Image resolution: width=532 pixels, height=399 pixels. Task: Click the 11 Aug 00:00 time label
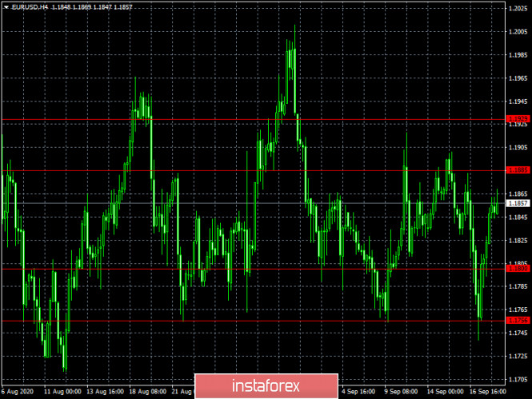62,392
